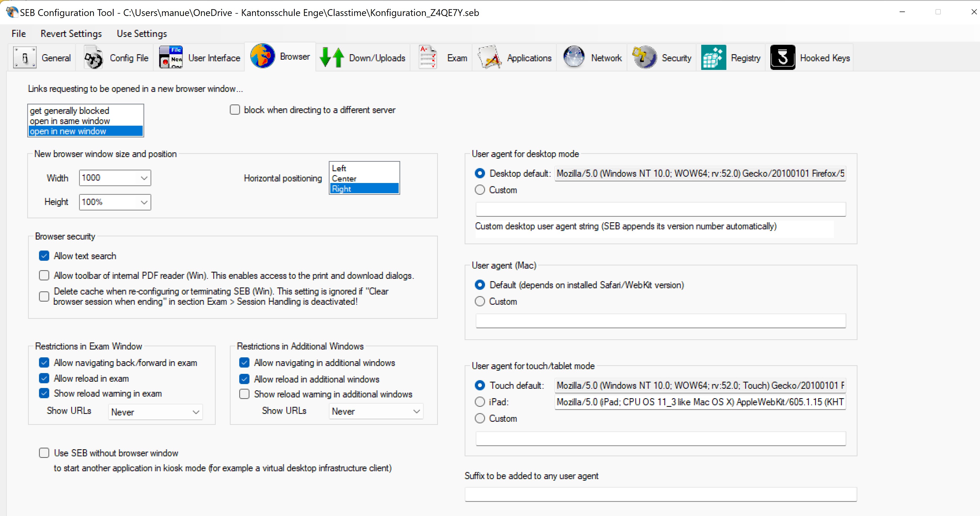Open the General settings panel
The image size is (980, 516).
tap(42, 57)
